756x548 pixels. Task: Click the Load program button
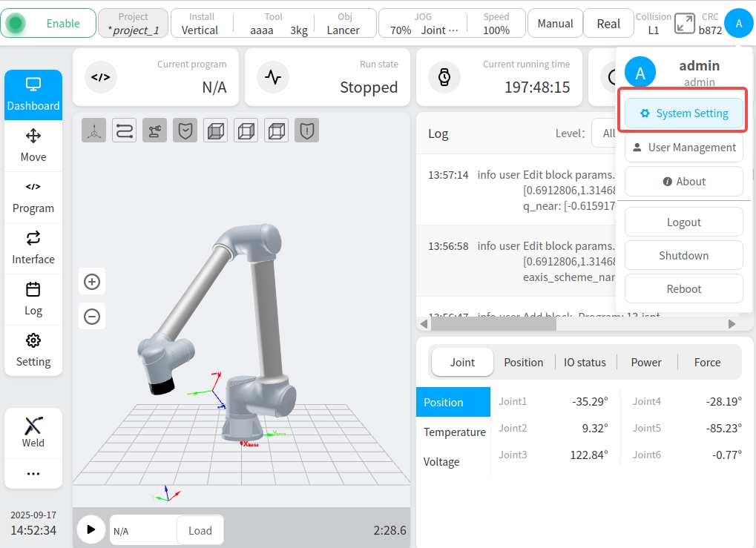200,530
